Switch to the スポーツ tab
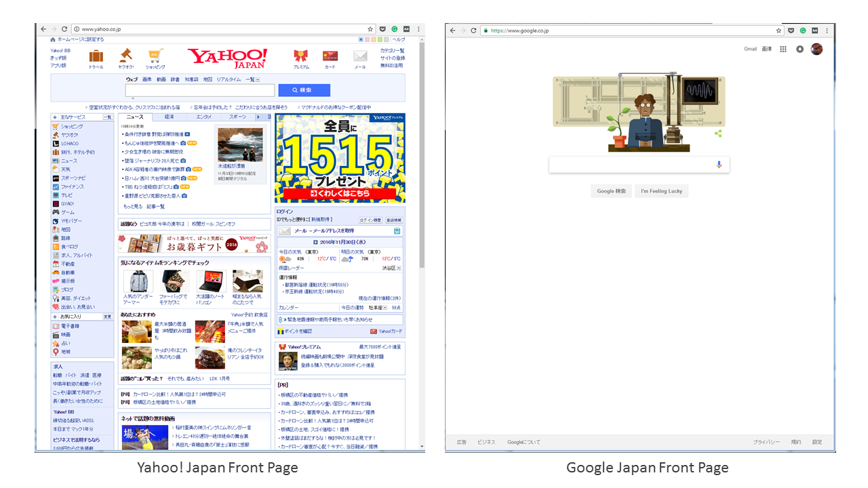868x488 pixels. (237, 117)
